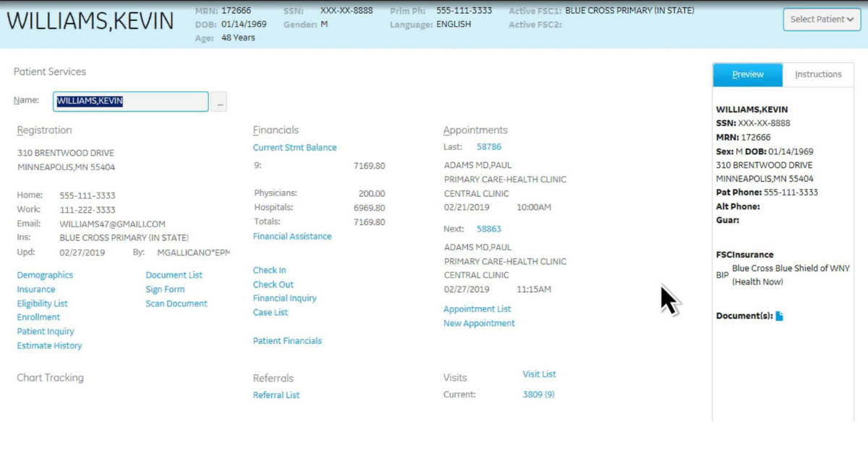Open the Sign Form link
Image resolution: width=868 pixels, height=456 pixels.
point(165,290)
